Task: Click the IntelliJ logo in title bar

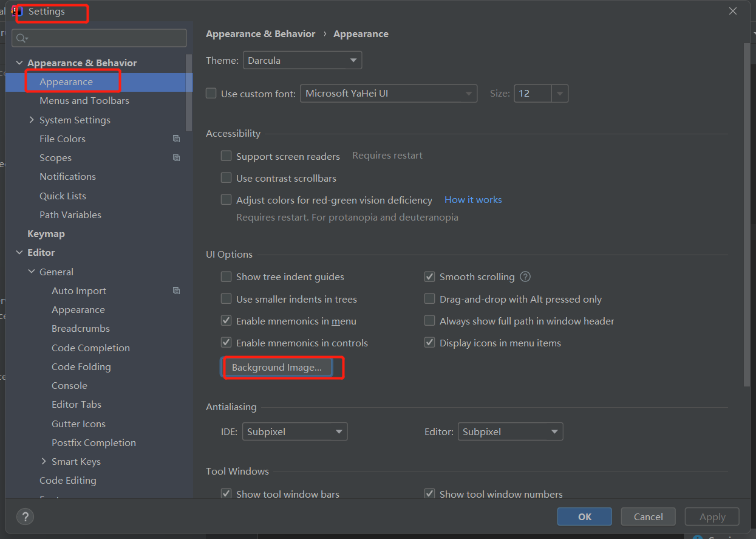Action: point(17,12)
